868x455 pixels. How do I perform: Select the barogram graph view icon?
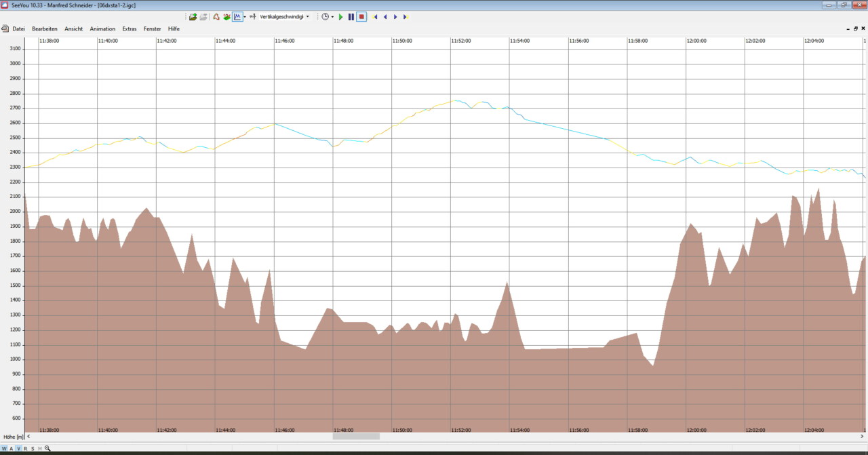tap(237, 16)
